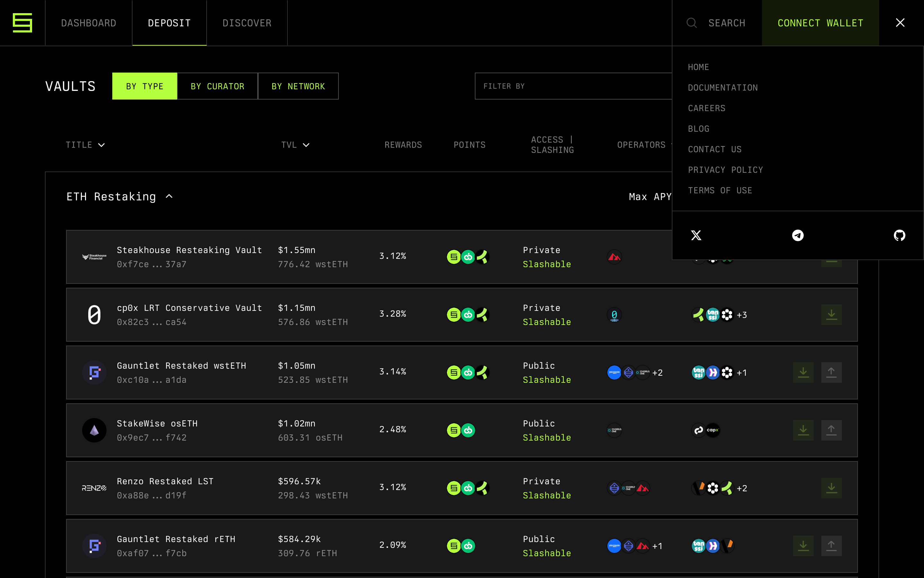Click the Operators column header
924x578 pixels.
tap(641, 145)
